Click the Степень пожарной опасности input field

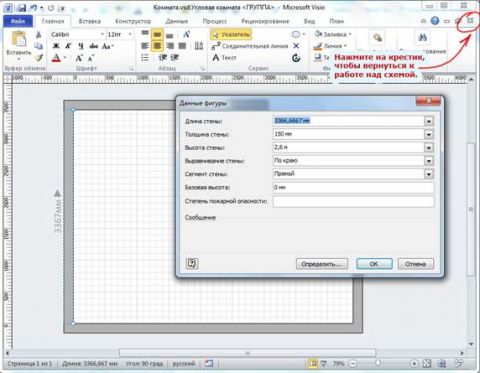click(353, 201)
